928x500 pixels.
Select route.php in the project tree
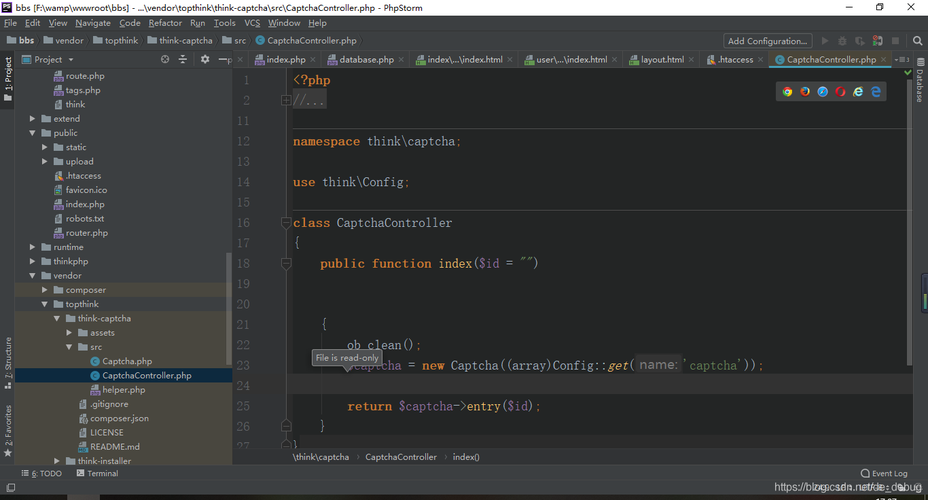[85, 76]
